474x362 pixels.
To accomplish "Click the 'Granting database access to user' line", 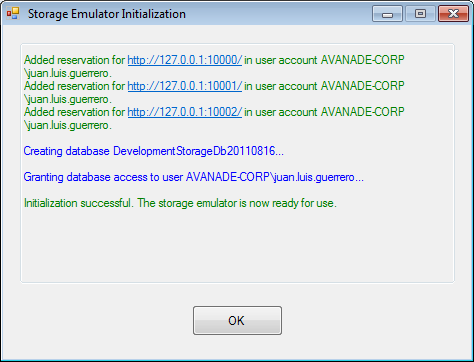I will tap(193, 177).
